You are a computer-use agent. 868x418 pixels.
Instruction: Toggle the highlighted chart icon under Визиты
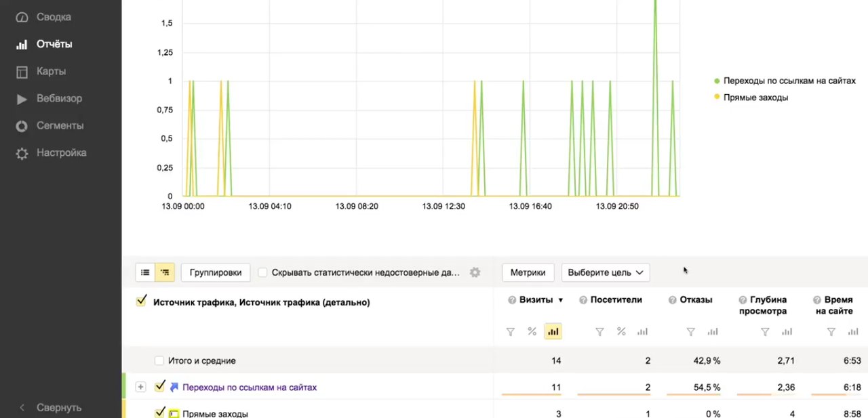click(553, 331)
